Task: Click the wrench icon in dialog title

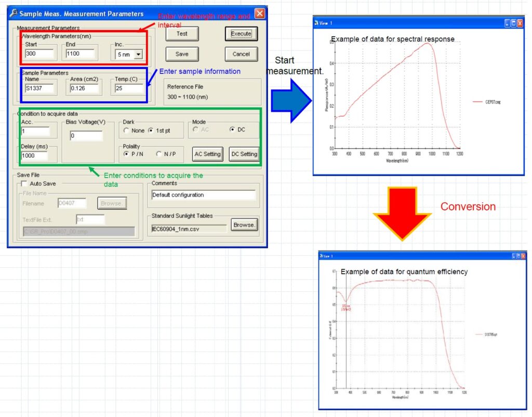Action: pos(14,13)
